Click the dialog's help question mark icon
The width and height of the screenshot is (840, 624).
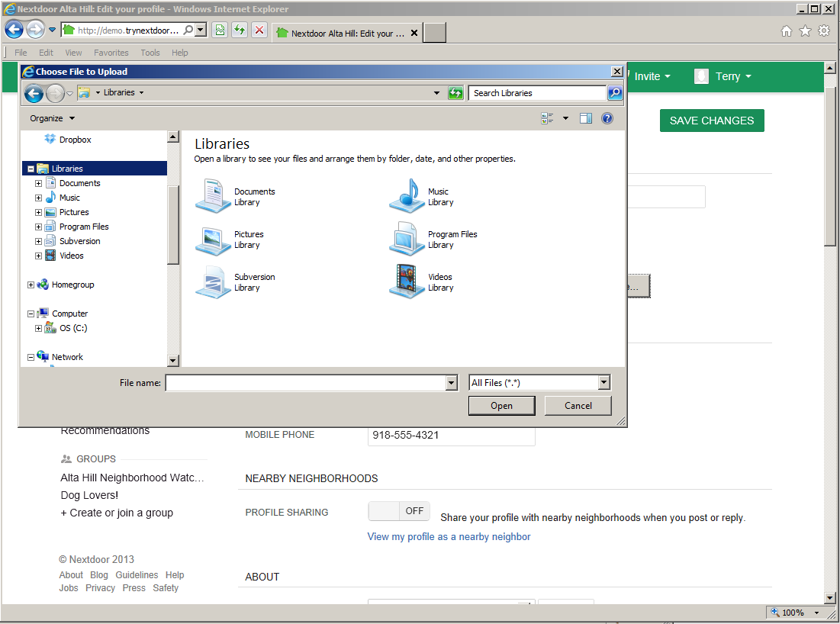click(x=607, y=118)
